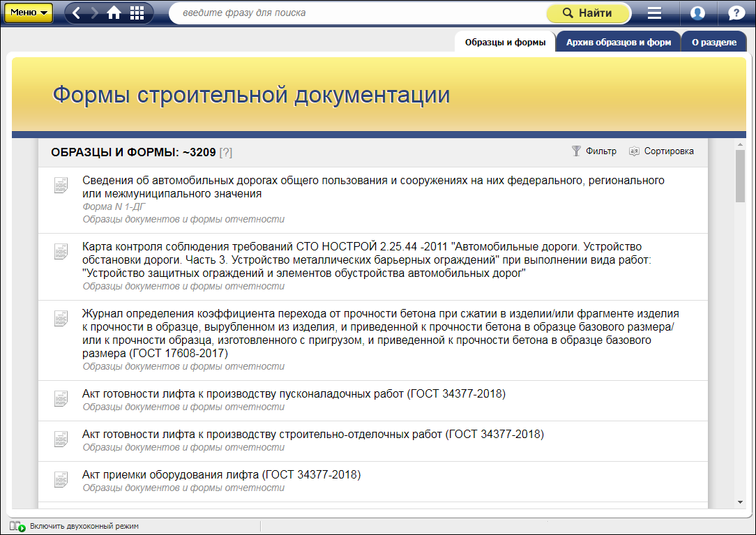Image resolution: width=756 pixels, height=535 pixels.
Task: Open the Сортировка options
Action: tap(661, 151)
